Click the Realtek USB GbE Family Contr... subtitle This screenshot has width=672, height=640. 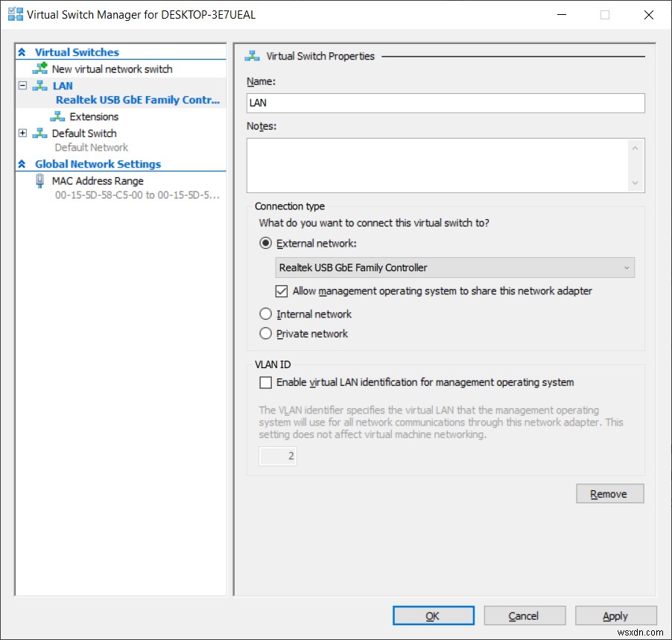(138, 100)
